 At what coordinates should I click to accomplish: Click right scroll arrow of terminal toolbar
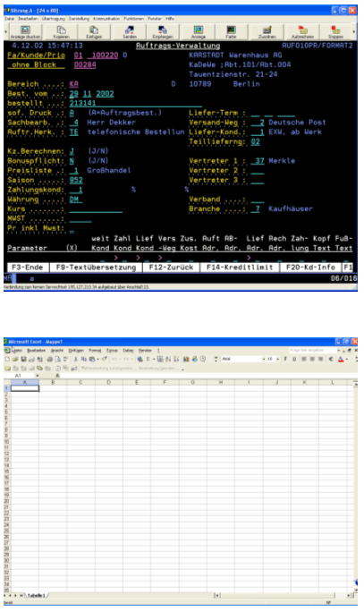click(x=354, y=31)
